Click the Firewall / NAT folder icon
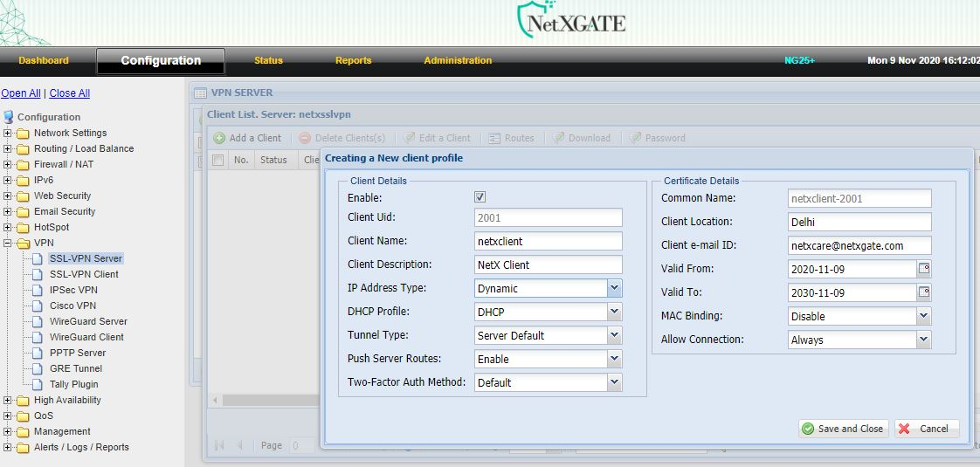Image resolution: width=980 pixels, height=467 pixels. (23, 164)
